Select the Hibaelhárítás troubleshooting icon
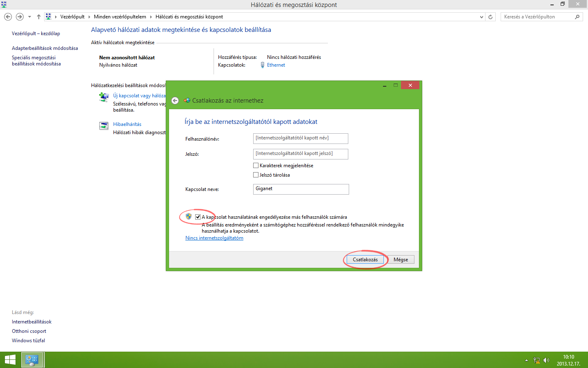The width and height of the screenshot is (588, 368). pyautogui.click(x=103, y=126)
